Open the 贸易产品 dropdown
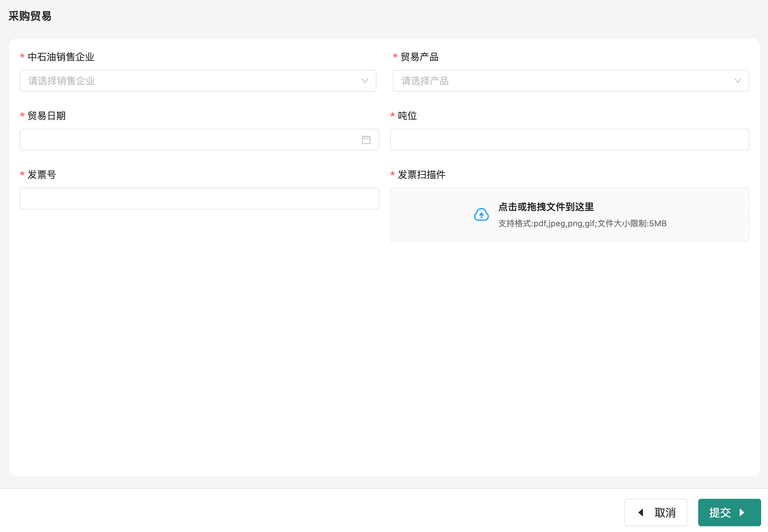The height and width of the screenshot is (532, 768). (x=565, y=81)
